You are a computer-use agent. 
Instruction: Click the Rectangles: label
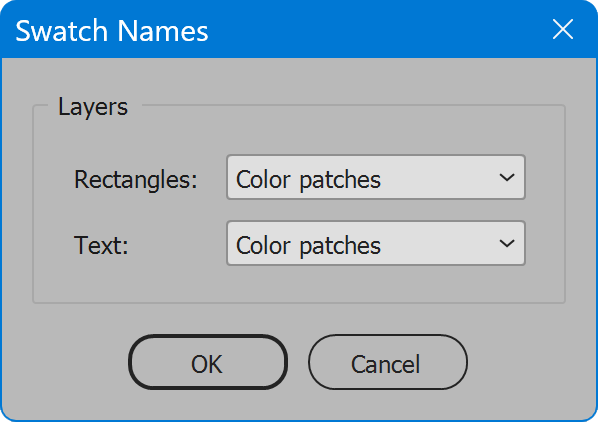coord(136,179)
